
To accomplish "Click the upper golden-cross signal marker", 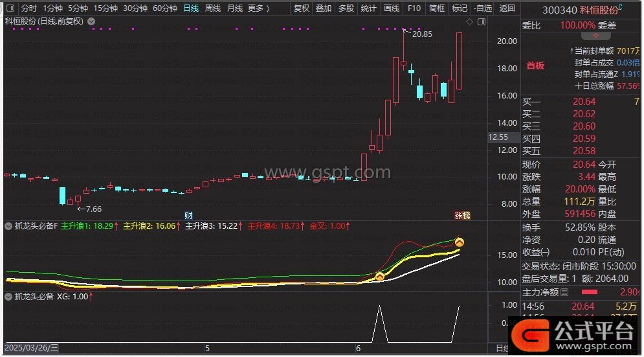I will (459, 242).
